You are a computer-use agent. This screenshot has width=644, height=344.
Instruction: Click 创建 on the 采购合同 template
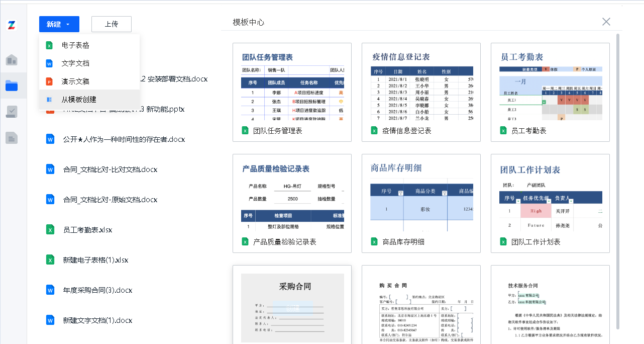(292, 307)
